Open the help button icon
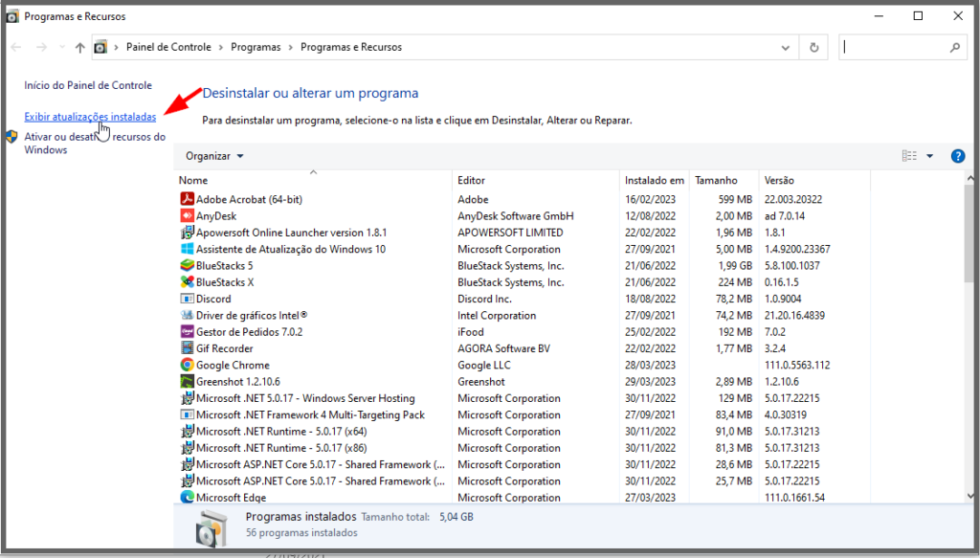 click(x=957, y=156)
